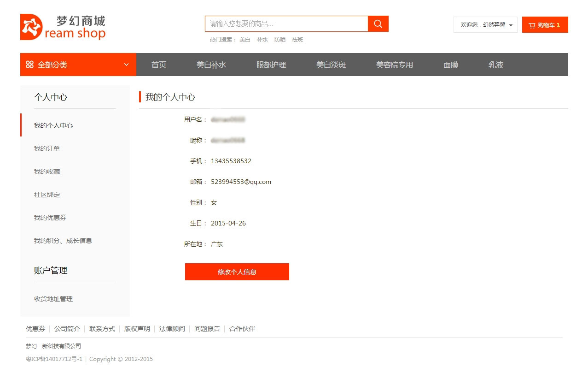Image resolution: width=588 pixels, height=373 pixels.
Task: Open 美白淡斑 navigation item
Action: [331, 65]
